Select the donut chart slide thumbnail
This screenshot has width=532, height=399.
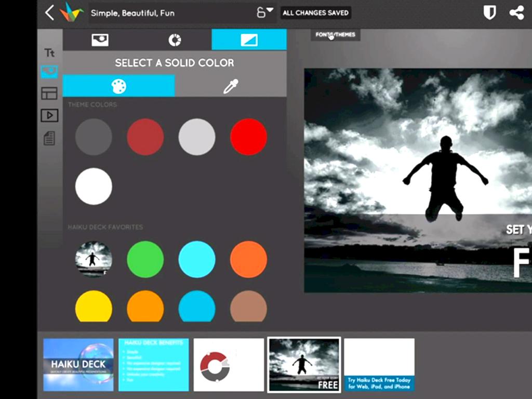point(229,364)
